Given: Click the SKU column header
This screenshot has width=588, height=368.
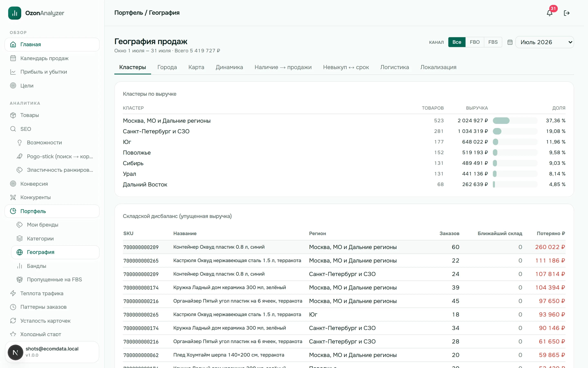Looking at the screenshot, I should point(128,233).
